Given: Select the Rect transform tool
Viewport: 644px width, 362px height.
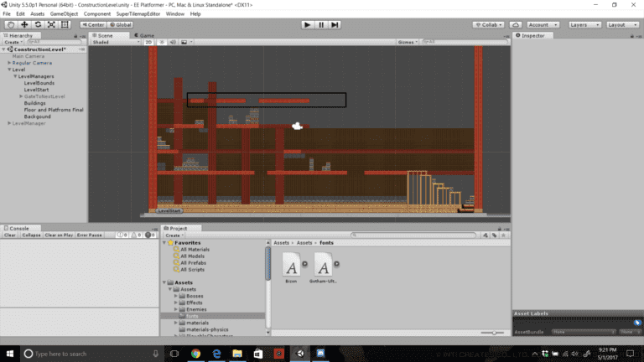Looking at the screenshot, I should [66, 24].
